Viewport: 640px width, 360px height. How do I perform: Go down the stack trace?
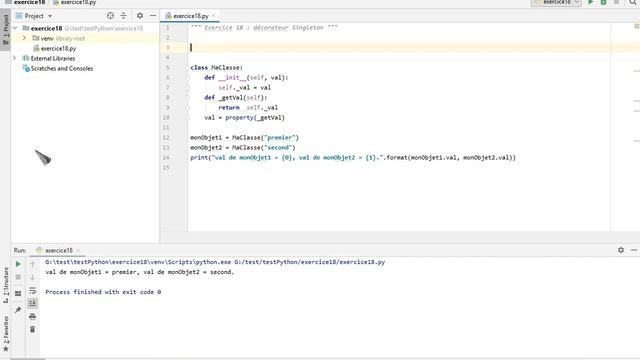point(33,277)
